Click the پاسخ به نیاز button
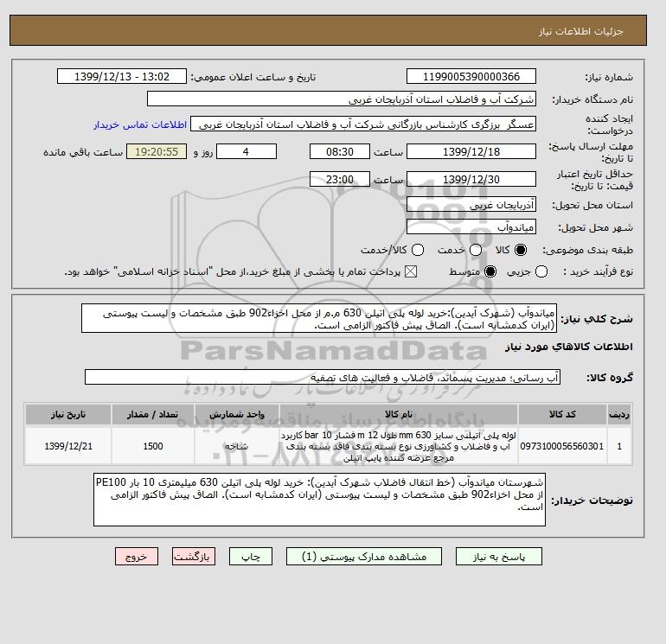Screen dimensions: 666x644 [x=499, y=557]
